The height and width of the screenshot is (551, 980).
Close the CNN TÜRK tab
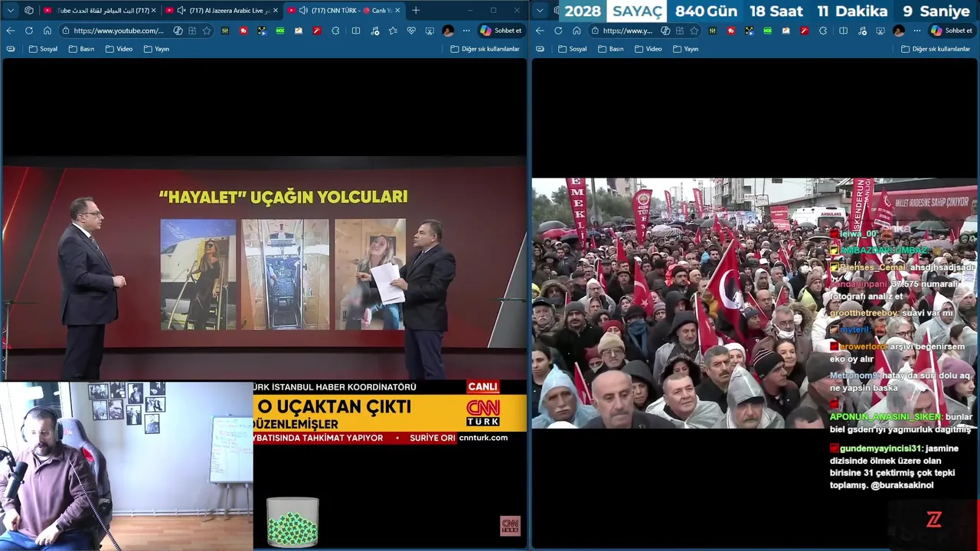coord(397,11)
